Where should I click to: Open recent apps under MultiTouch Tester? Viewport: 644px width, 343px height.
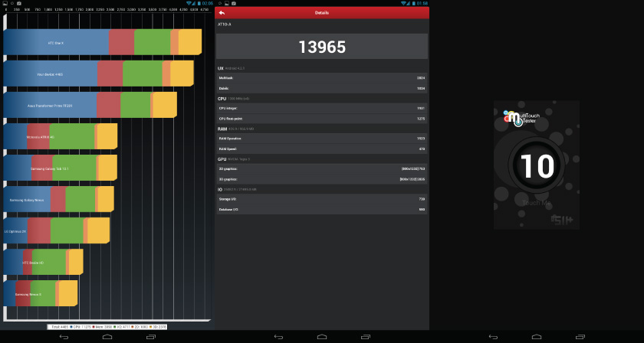tap(580, 337)
